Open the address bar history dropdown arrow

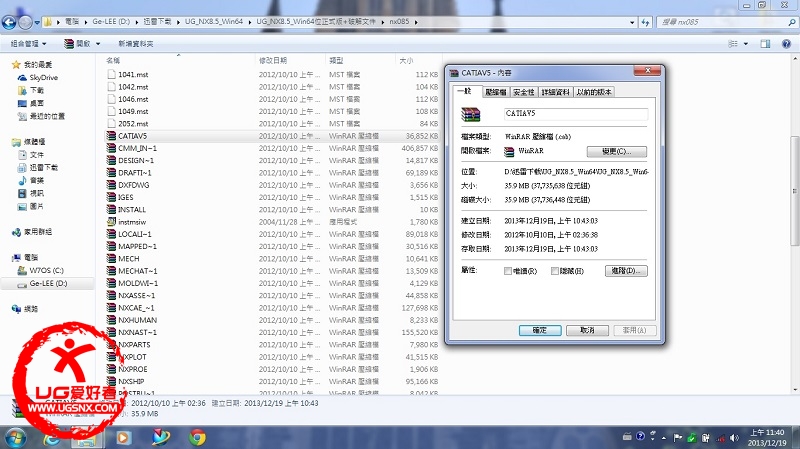[632, 22]
